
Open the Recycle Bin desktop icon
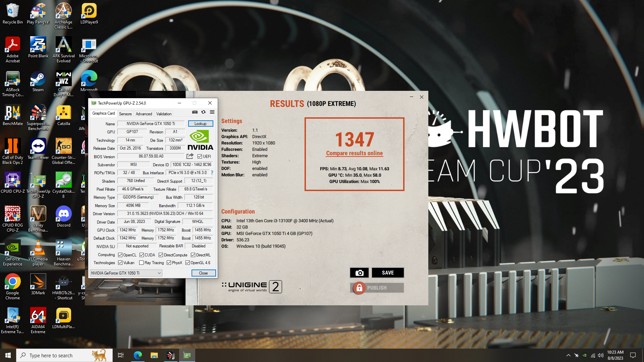pyautogui.click(x=13, y=14)
